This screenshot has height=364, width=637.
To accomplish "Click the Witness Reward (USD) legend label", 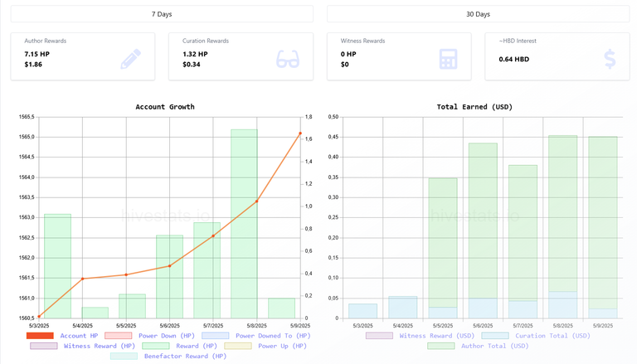I will coord(437,336).
